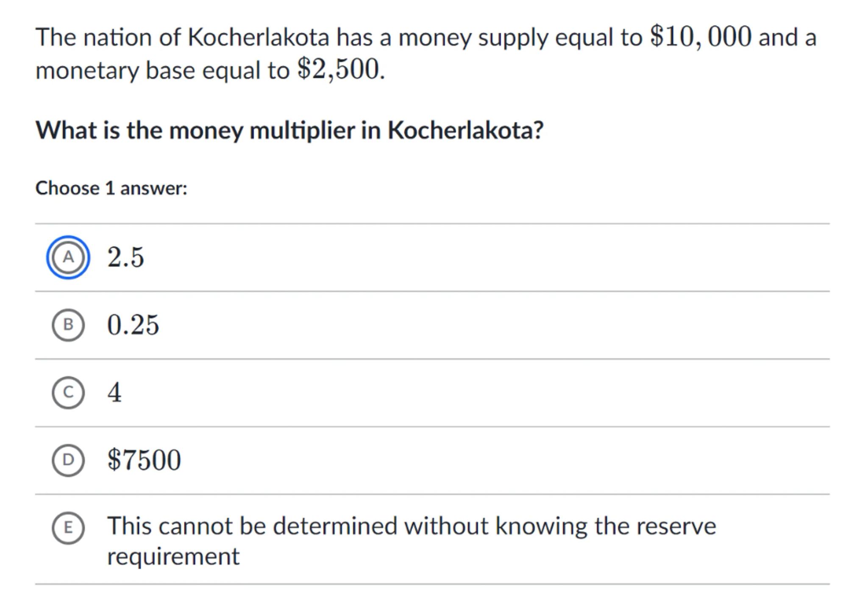The width and height of the screenshot is (868, 606).
Task: Click the phrase "money supply"
Action: 473,37
